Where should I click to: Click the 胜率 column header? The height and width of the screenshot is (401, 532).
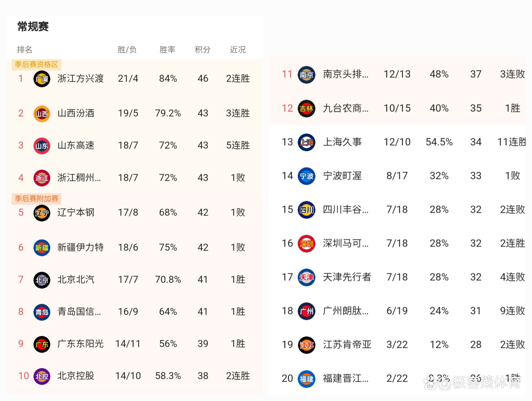pyautogui.click(x=167, y=50)
